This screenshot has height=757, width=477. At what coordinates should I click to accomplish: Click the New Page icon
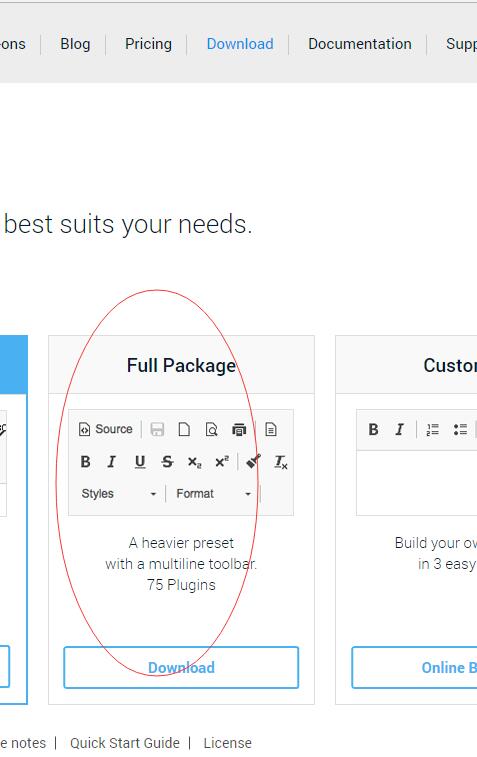coord(184,429)
